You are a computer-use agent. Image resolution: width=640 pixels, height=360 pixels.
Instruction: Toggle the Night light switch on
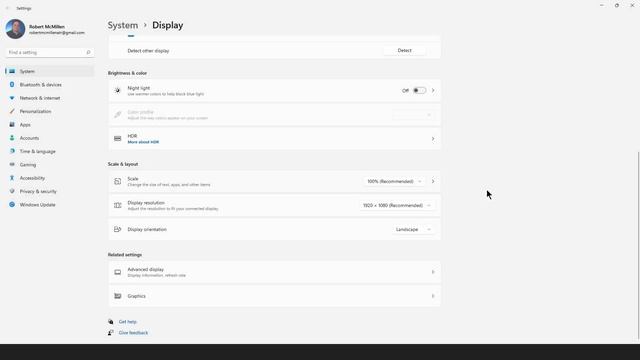(419, 91)
